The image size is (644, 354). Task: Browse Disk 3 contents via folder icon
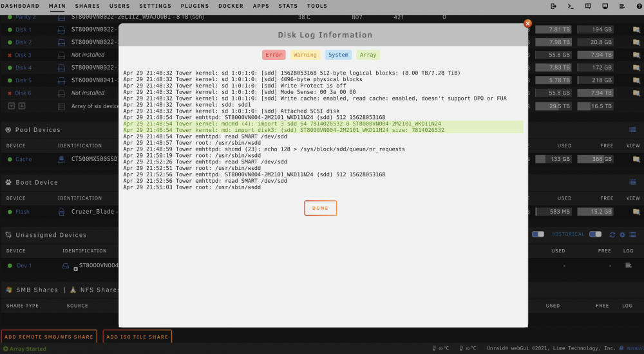coord(636,55)
